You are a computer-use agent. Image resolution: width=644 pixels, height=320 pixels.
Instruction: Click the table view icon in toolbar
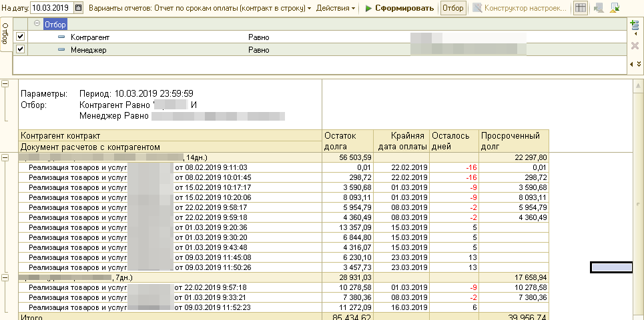click(581, 9)
